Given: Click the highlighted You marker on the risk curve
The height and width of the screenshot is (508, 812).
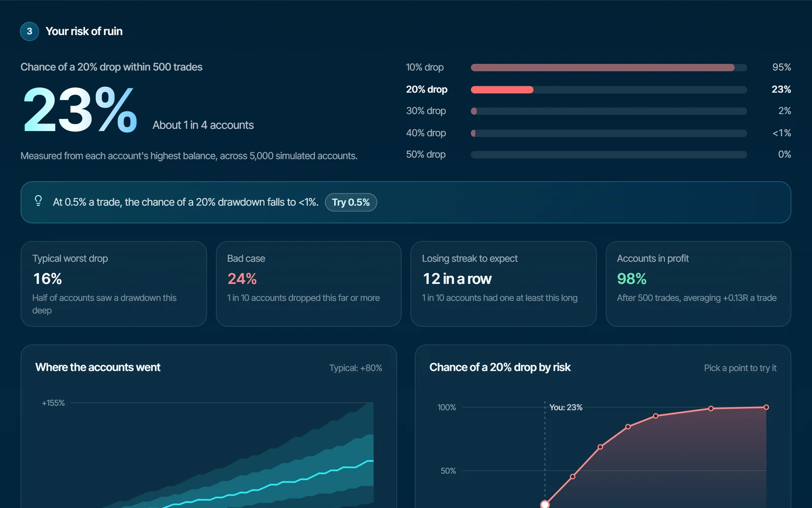Looking at the screenshot, I should [x=545, y=504].
